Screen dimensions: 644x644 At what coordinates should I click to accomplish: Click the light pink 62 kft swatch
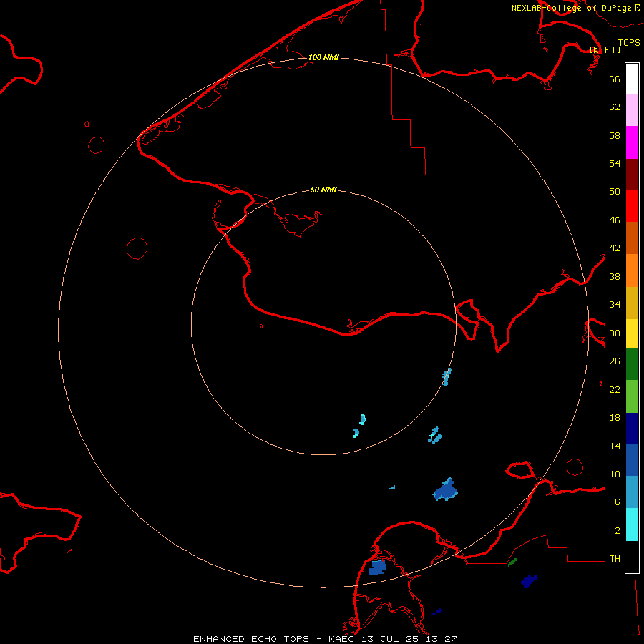[x=632, y=109]
